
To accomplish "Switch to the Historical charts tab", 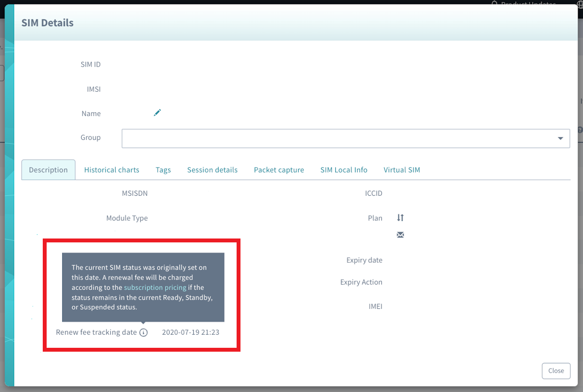I will pos(112,170).
